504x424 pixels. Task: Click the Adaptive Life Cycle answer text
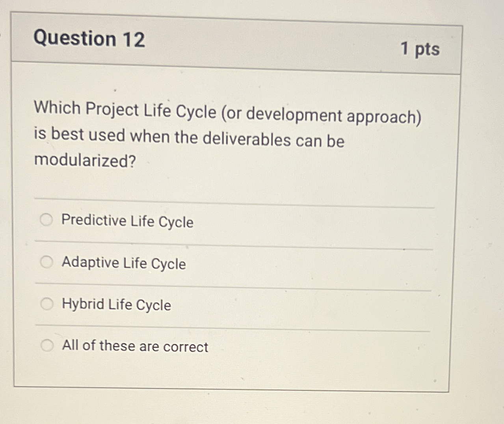(x=123, y=263)
